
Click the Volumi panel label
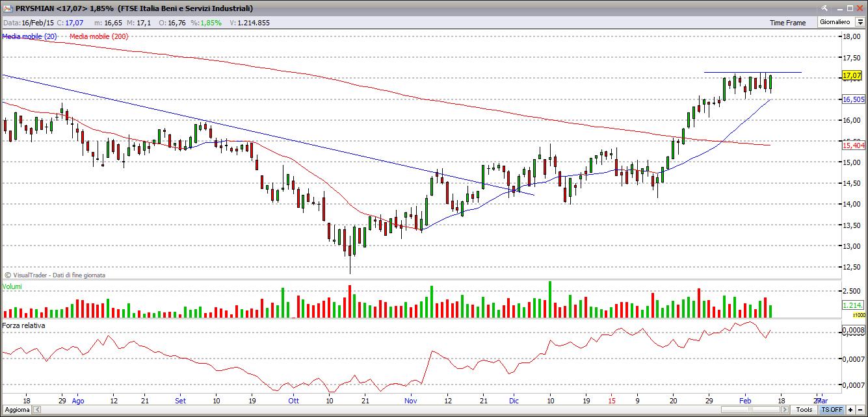click(12, 286)
